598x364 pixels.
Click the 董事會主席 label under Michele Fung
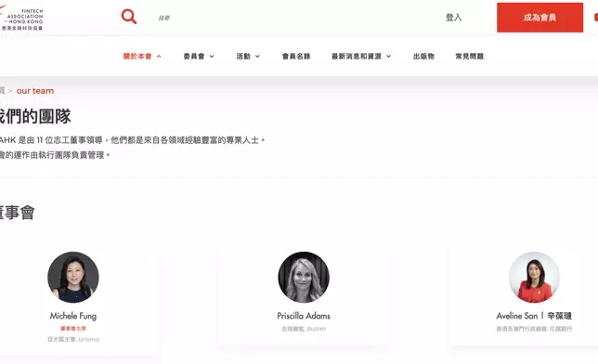73,329
